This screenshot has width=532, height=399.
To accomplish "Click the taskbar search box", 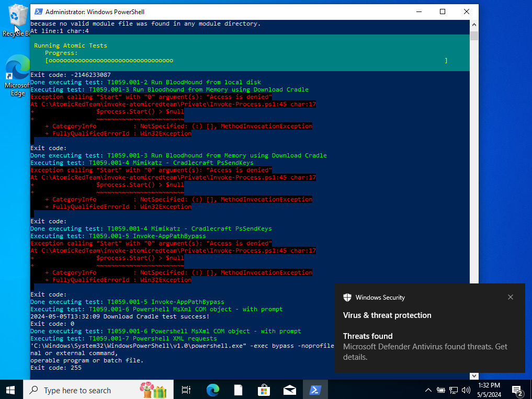I will click(x=98, y=390).
